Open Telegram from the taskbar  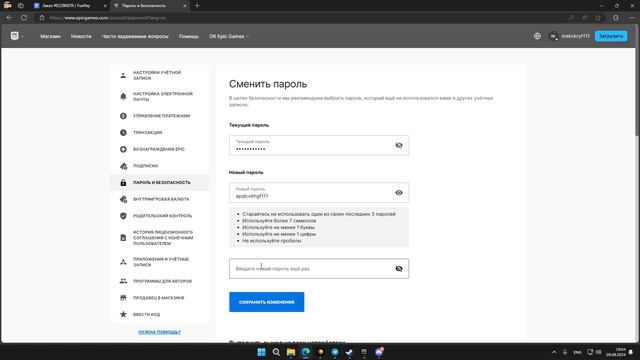coord(335,352)
